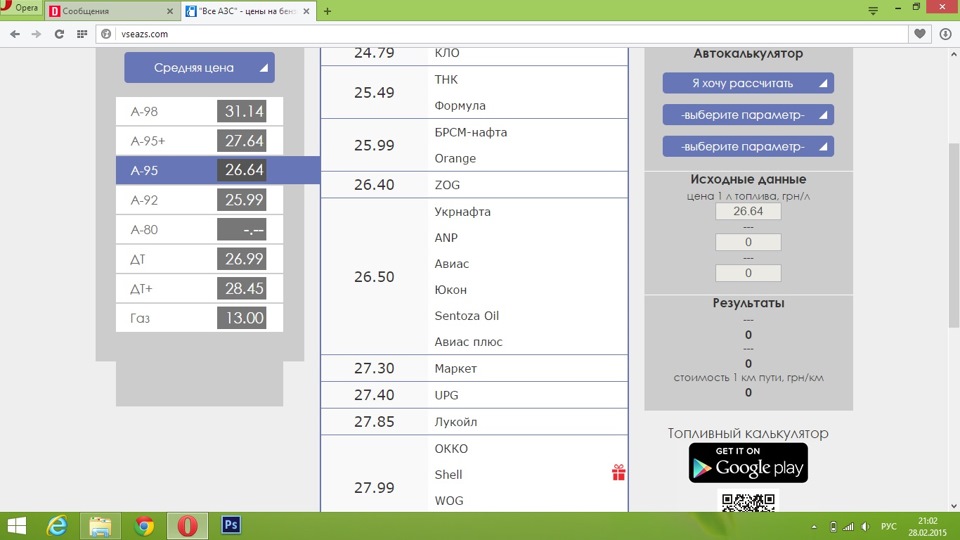Switch input language РУС indicator

(x=888, y=527)
